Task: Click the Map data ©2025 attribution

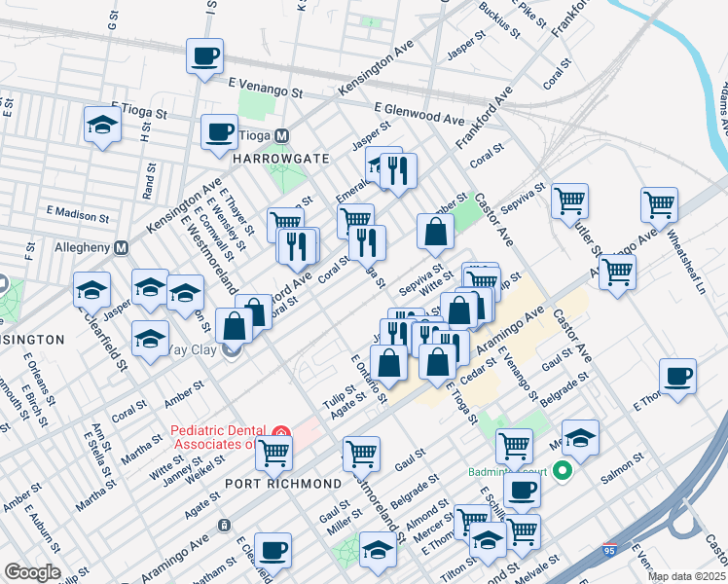Action: click(x=687, y=577)
